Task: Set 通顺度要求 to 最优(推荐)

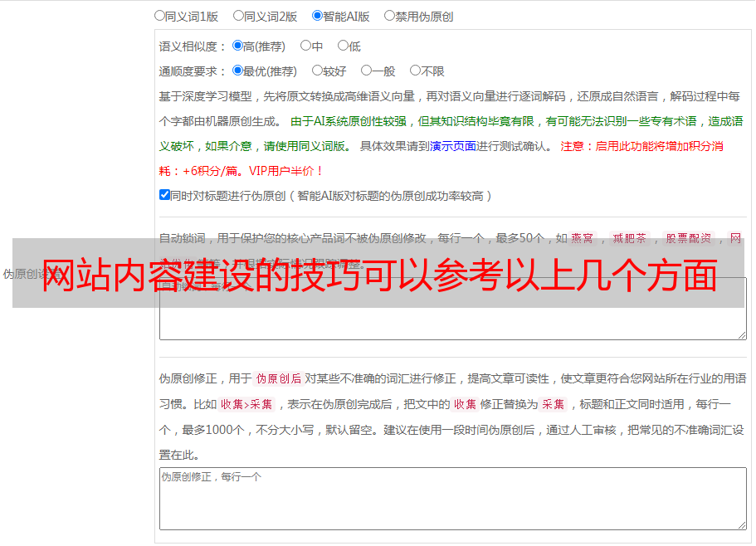Action: pyautogui.click(x=237, y=71)
